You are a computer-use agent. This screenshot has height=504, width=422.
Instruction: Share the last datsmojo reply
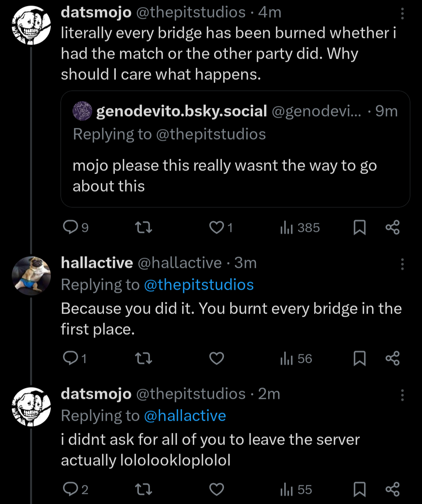pyautogui.click(x=392, y=489)
